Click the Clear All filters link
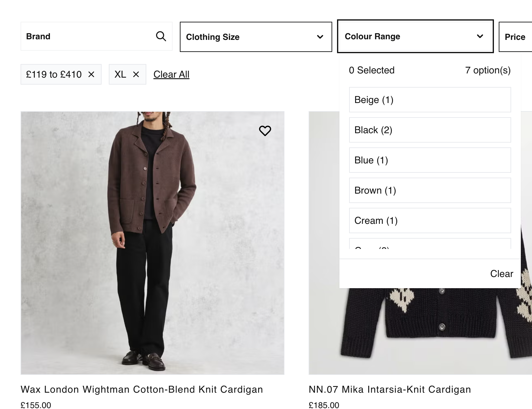Screen dimensions: 532x409 [x=171, y=74]
